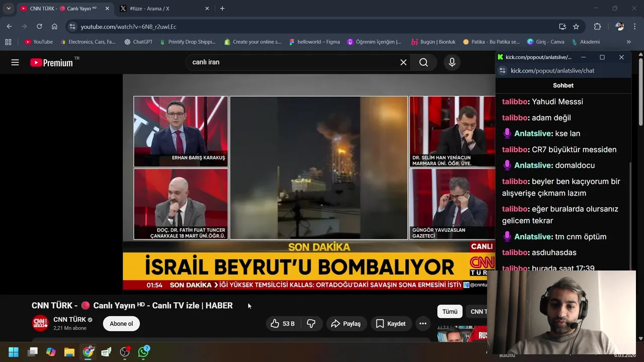Switch to the #füze - Arama / X tab
Image resolution: width=644 pixels, height=362 pixels.
(x=164, y=9)
